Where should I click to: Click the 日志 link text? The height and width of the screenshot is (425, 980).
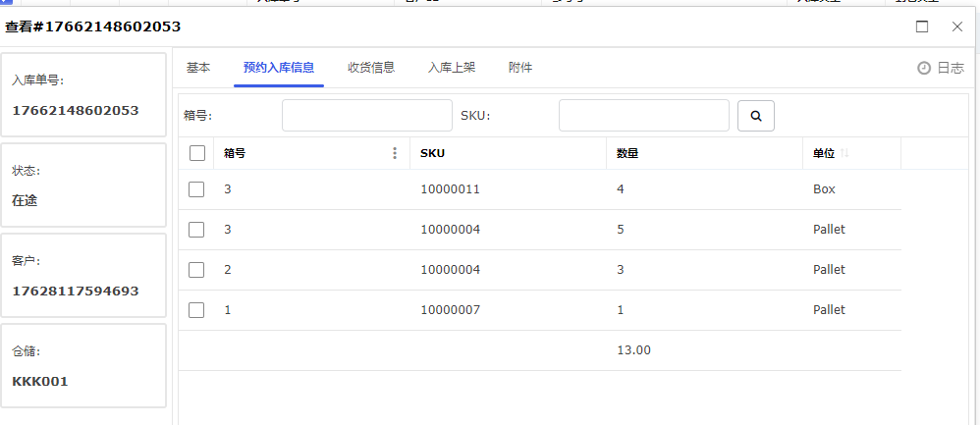pyautogui.click(x=951, y=68)
